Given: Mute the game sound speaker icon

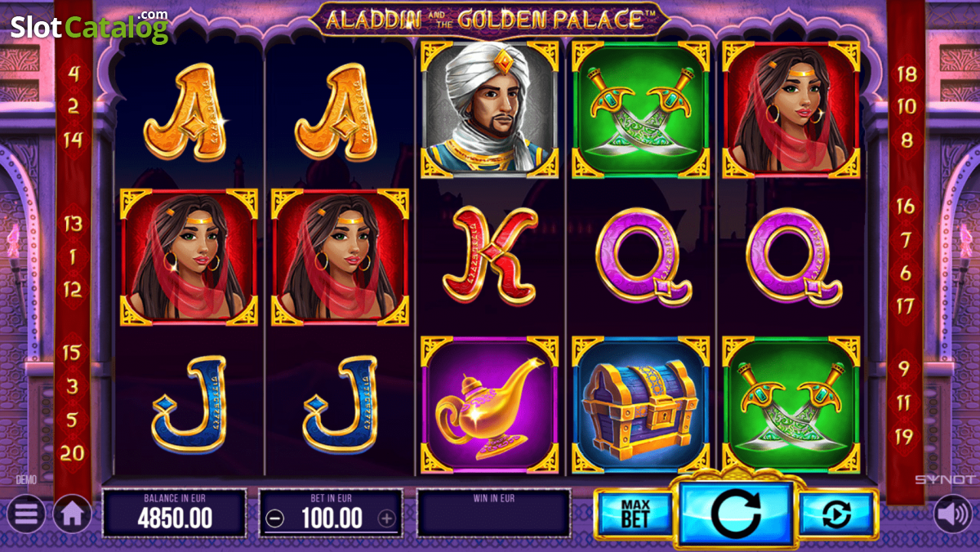Looking at the screenshot, I should pos(953,514).
